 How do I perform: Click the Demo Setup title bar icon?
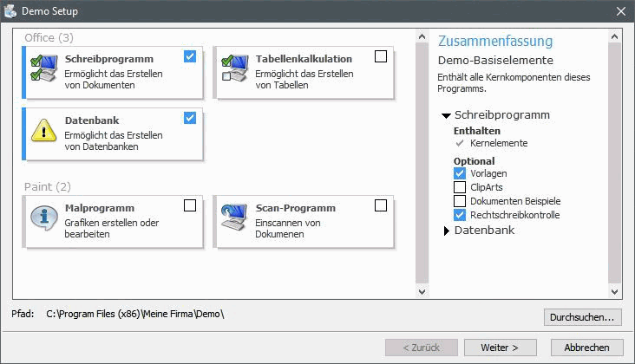pyautogui.click(x=10, y=11)
